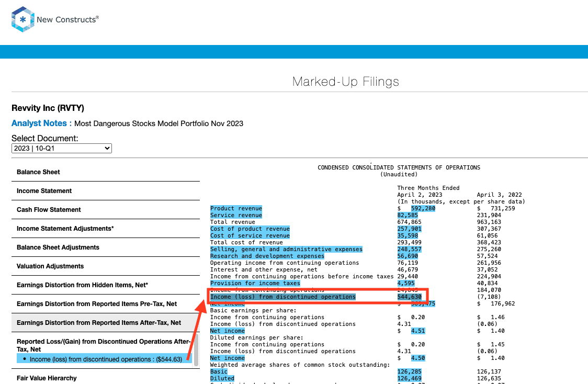The height and width of the screenshot is (384, 588).
Task: Click the highlighted 4.50 value
Action: [x=418, y=358]
